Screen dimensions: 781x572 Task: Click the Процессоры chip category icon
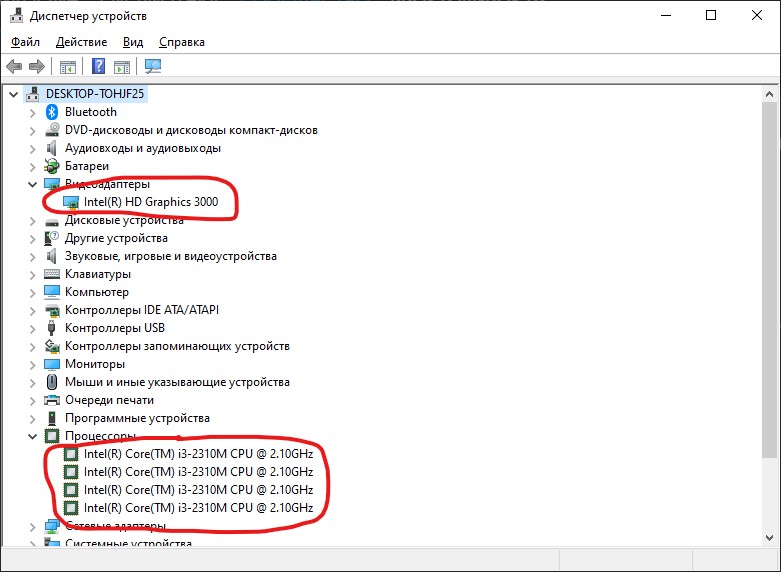pyautogui.click(x=52, y=436)
